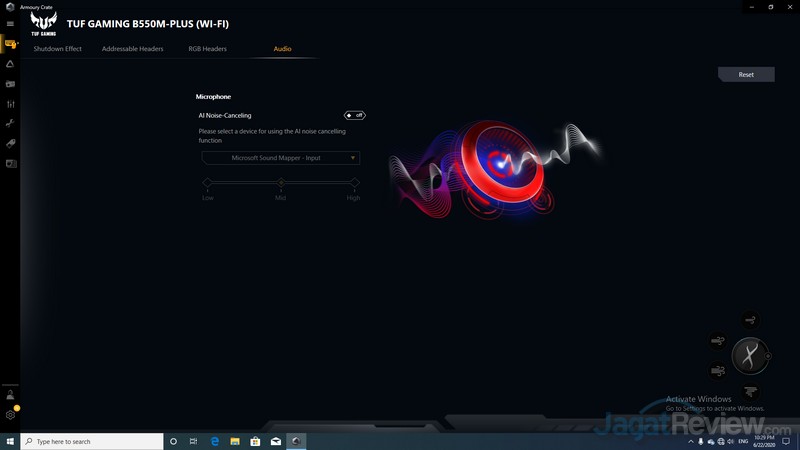Open the user profile icon in sidebar

(x=10, y=394)
